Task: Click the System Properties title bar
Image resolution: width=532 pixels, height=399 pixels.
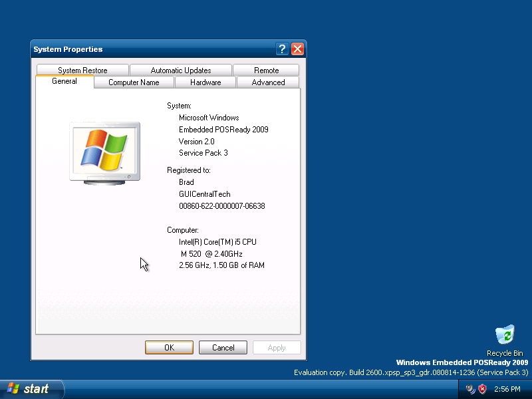Action: point(153,49)
